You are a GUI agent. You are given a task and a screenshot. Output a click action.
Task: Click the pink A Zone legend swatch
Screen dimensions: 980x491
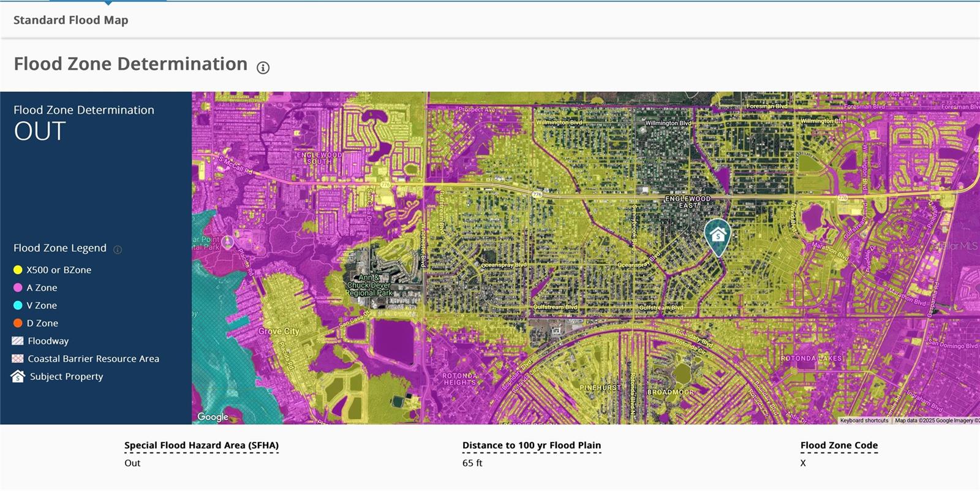tap(18, 287)
